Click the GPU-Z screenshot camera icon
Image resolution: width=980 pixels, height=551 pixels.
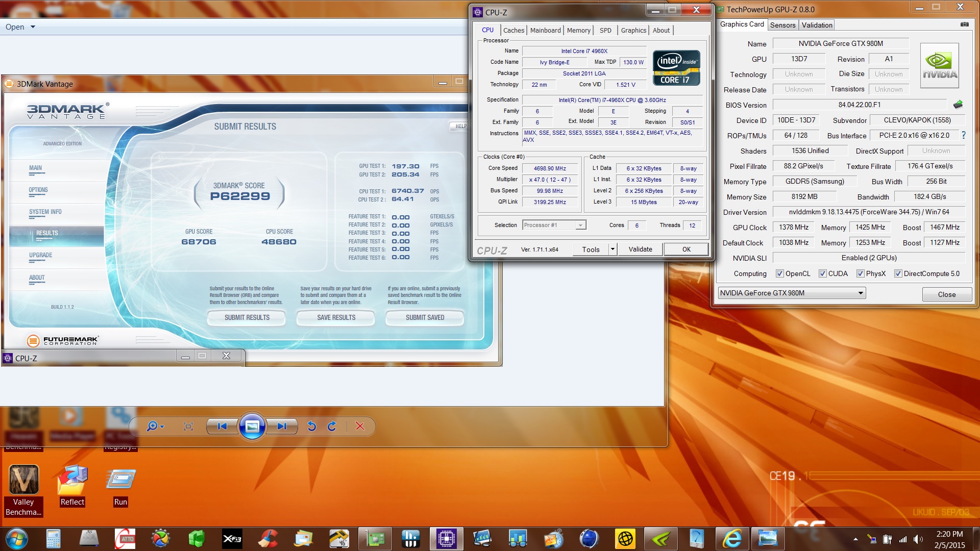click(964, 24)
